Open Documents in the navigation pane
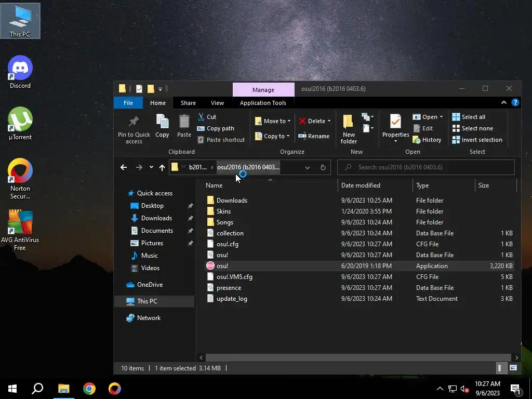 [x=157, y=231]
